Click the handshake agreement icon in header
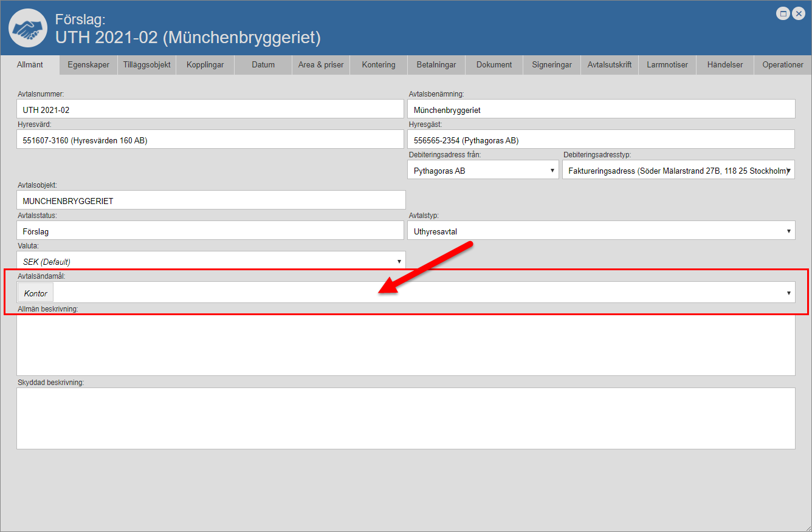This screenshot has width=812, height=532. (28, 28)
